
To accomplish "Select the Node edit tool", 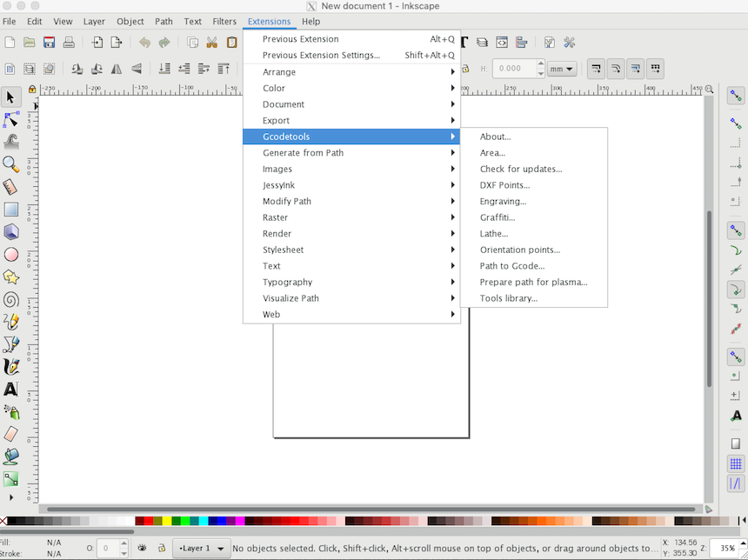I will click(x=10, y=120).
